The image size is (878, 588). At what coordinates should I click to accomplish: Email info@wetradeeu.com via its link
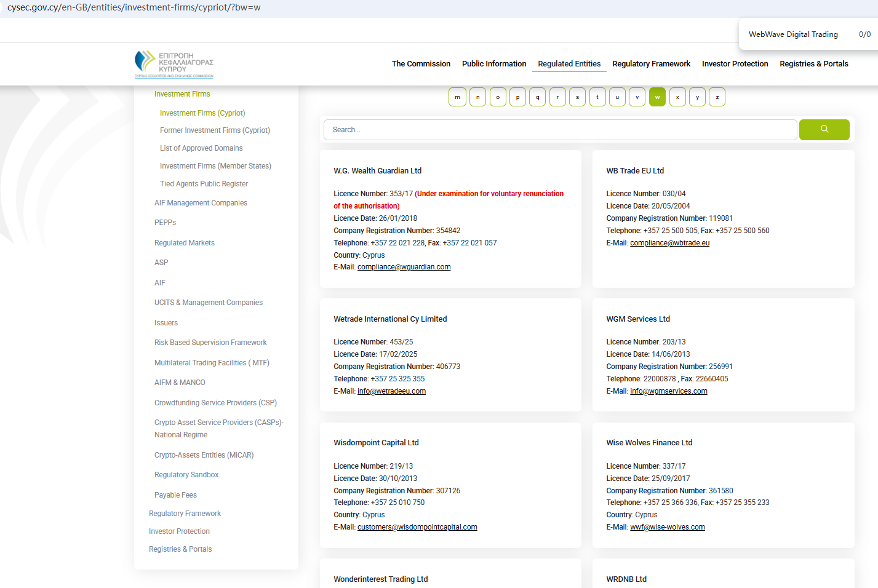391,391
